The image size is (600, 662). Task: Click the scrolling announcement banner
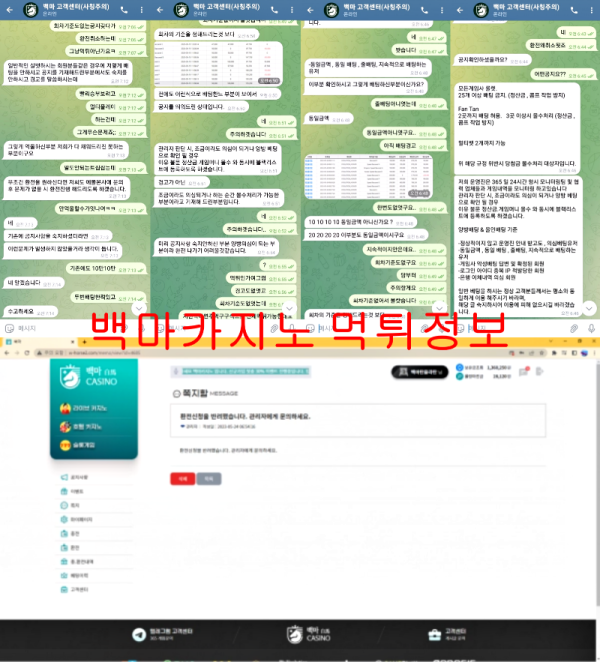click(x=241, y=372)
